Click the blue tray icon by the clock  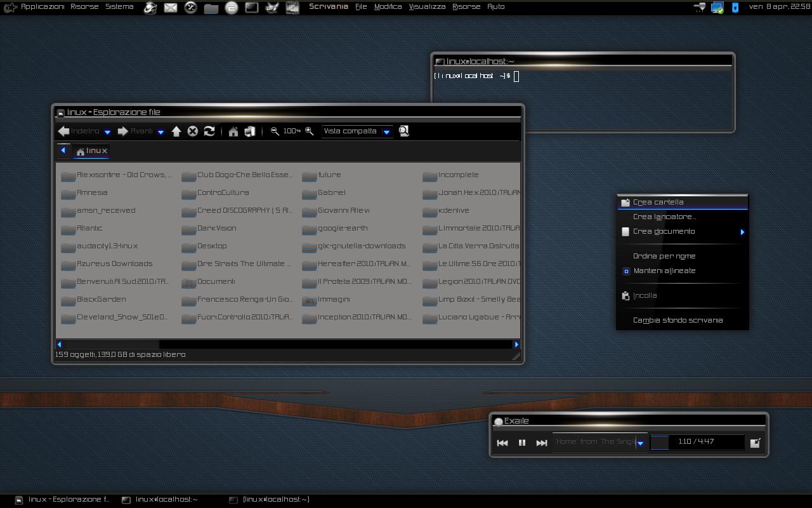tap(735, 8)
